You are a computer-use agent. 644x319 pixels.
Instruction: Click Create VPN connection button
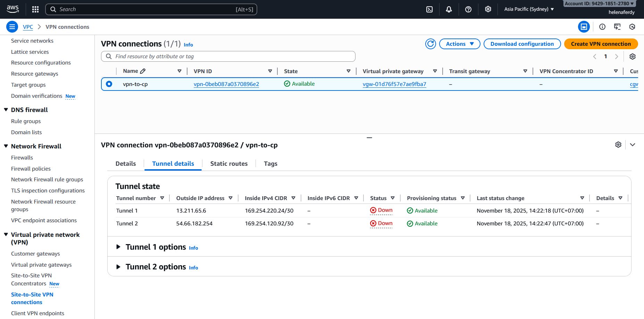(601, 44)
